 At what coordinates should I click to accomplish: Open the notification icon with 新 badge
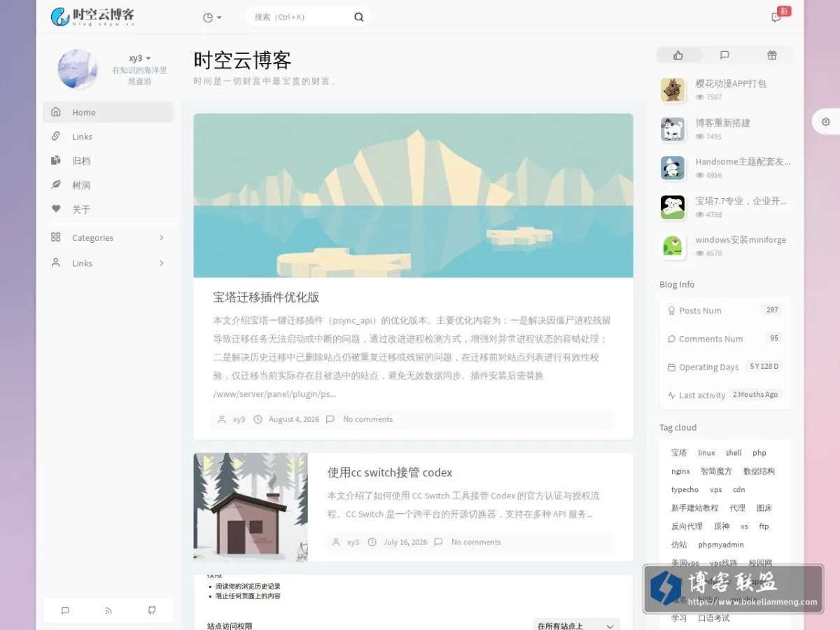pyautogui.click(x=777, y=17)
